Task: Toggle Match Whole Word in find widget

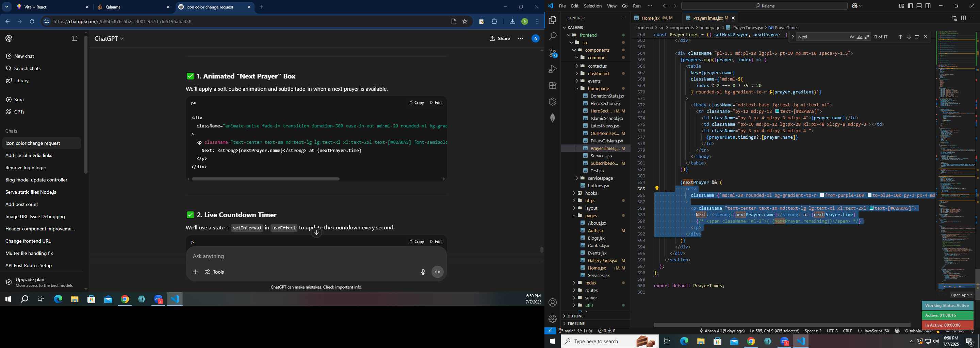Action: click(x=860, y=37)
